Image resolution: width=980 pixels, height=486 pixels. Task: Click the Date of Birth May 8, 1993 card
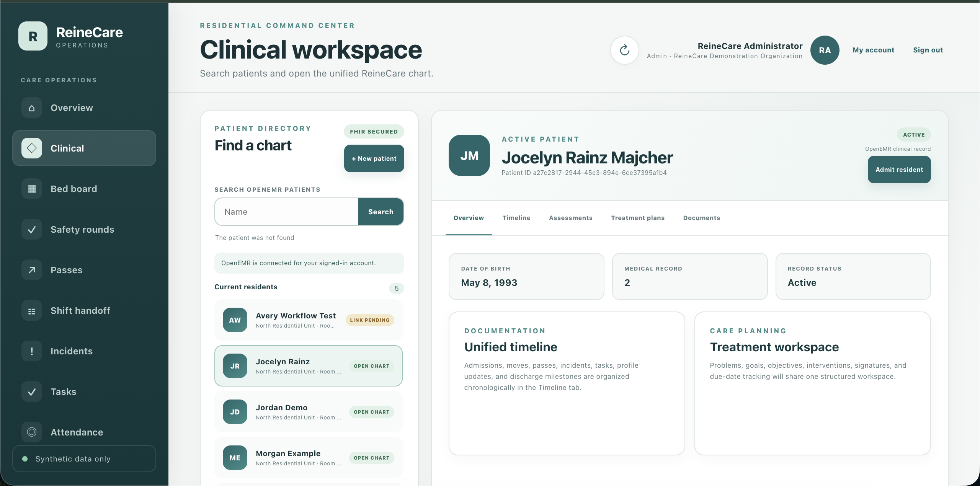(x=526, y=276)
